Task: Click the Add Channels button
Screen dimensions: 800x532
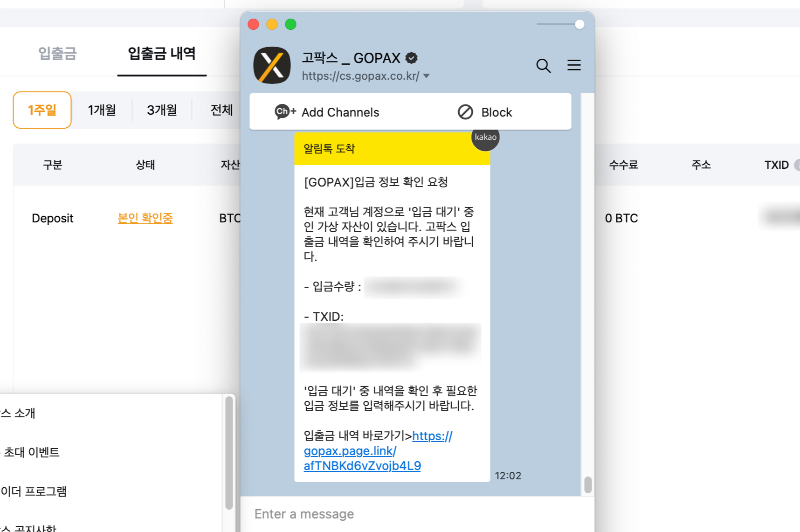Action: (327, 112)
